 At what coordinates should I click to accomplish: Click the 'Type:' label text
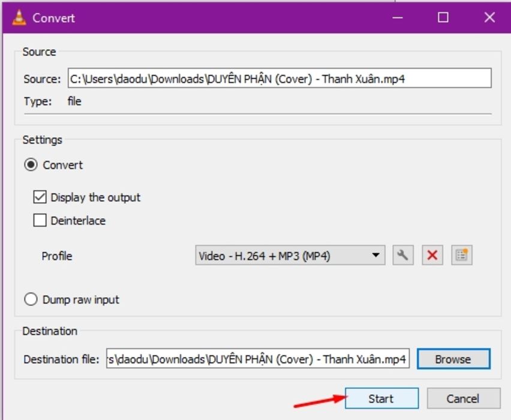click(38, 101)
